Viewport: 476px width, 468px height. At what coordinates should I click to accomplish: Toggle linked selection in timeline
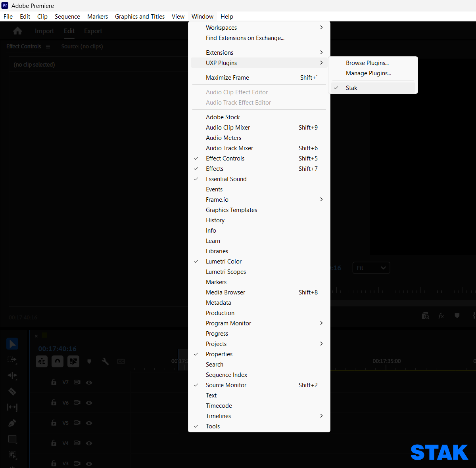[x=73, y=361]
